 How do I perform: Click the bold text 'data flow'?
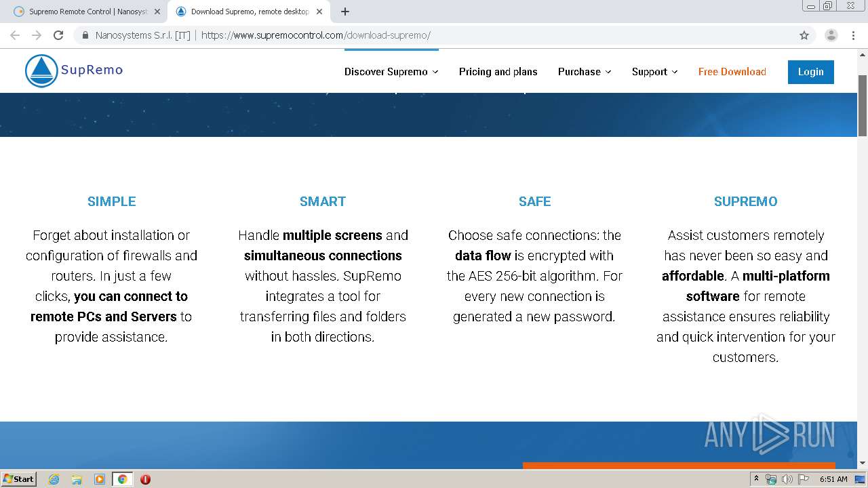483,256
